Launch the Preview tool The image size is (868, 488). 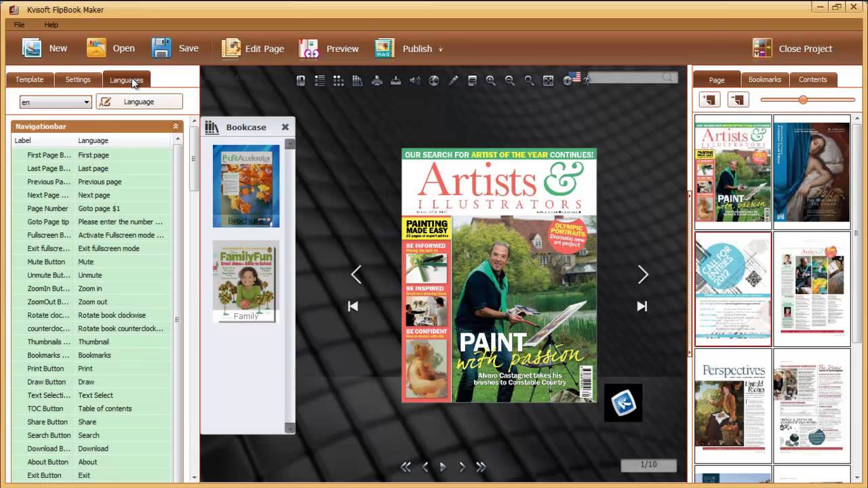coord(309,48)
